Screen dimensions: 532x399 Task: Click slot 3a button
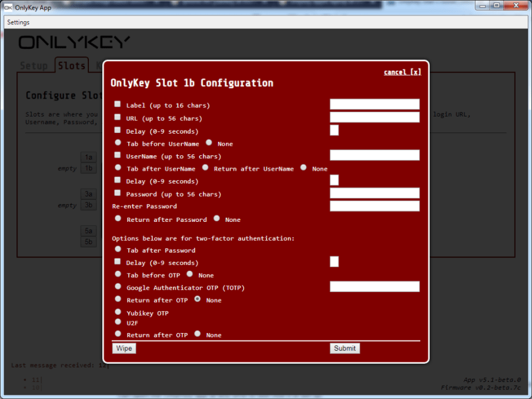click(x=88, y=194)
